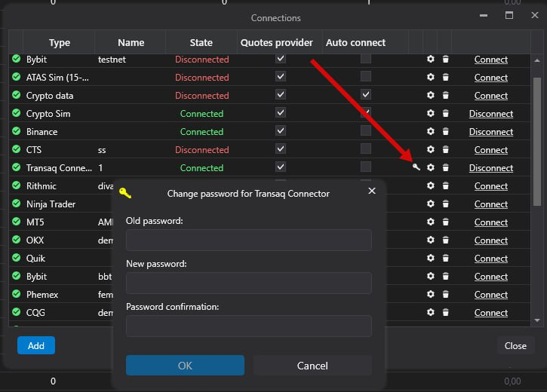
Task: Focus the Old password field
Action: (249, 240)
